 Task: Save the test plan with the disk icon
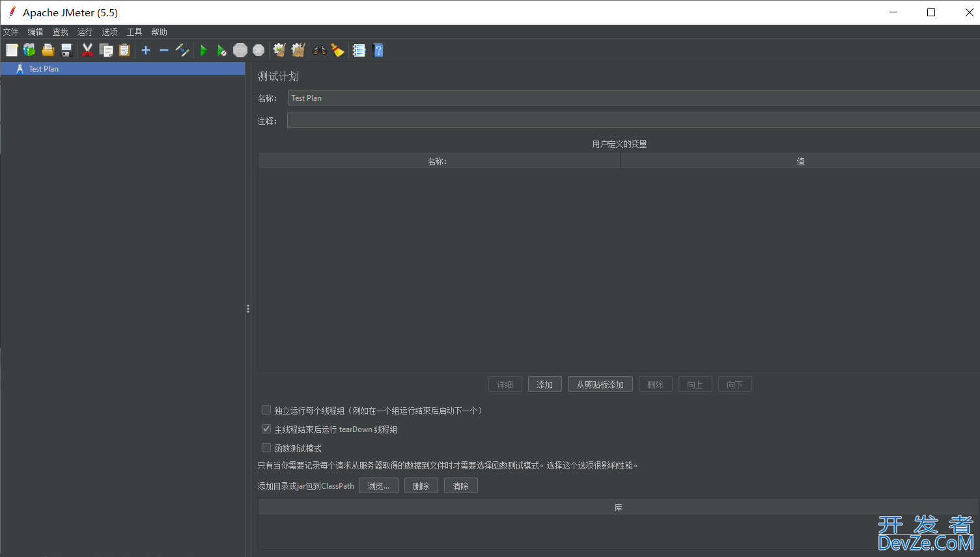coord(66,50)
